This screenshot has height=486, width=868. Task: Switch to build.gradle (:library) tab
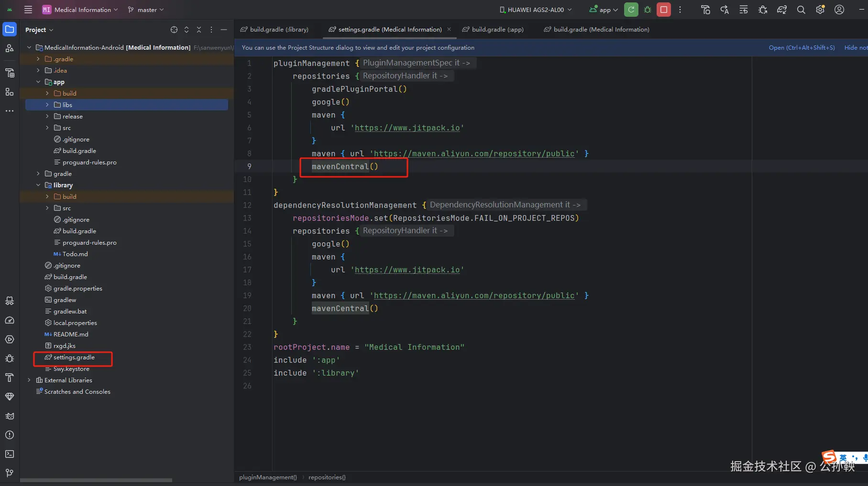point(275,30)
